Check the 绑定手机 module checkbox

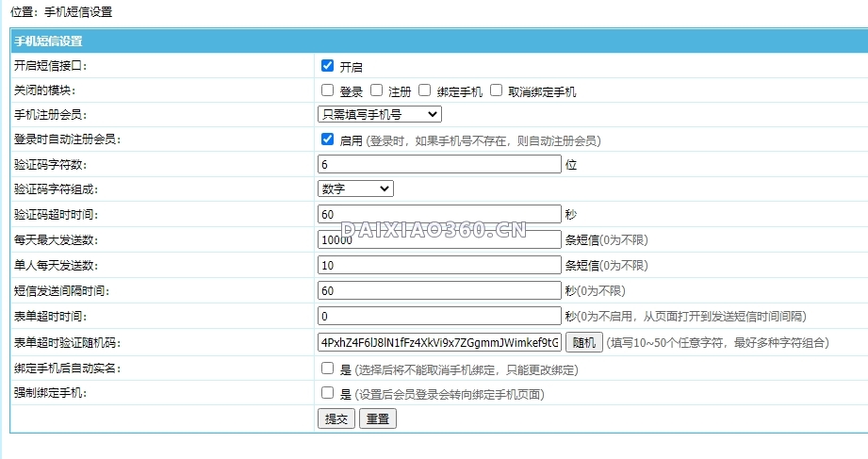coord(425,91)
